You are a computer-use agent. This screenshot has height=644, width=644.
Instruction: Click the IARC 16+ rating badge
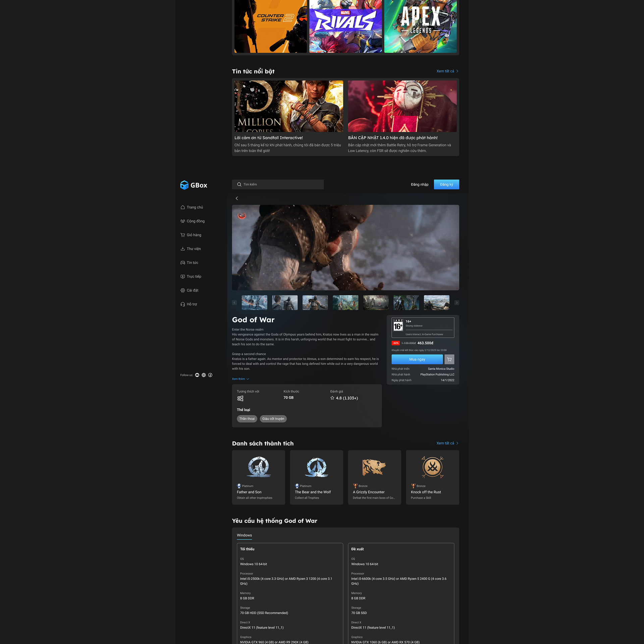398,325
